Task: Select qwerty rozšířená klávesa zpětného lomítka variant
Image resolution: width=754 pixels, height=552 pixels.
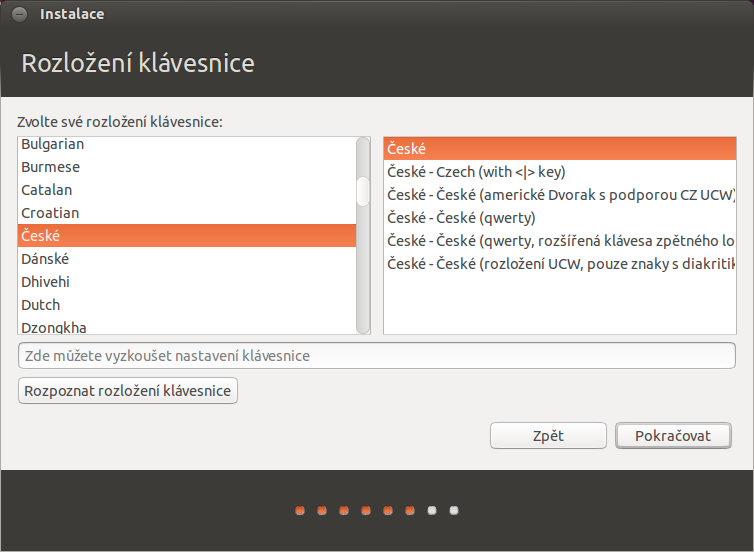Action: click(560, 240)
